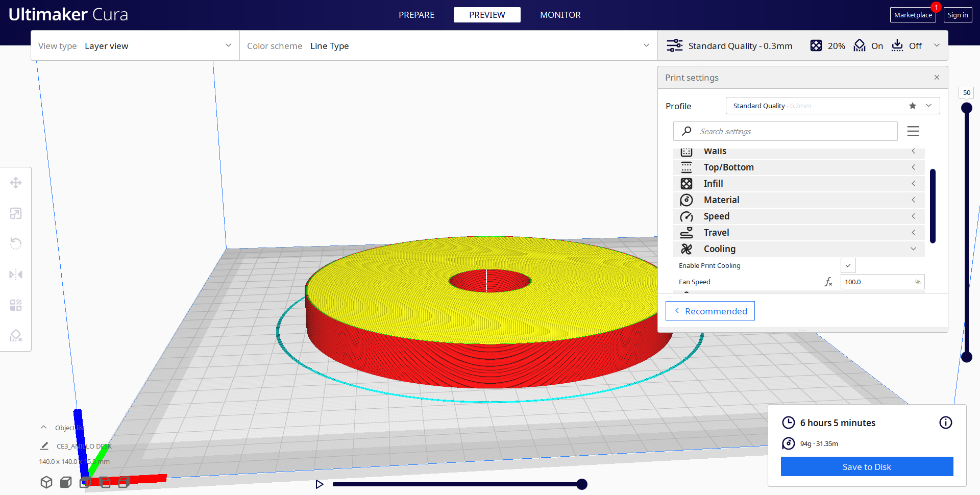Open the Profile dropdown

click(x=832, y=106)
